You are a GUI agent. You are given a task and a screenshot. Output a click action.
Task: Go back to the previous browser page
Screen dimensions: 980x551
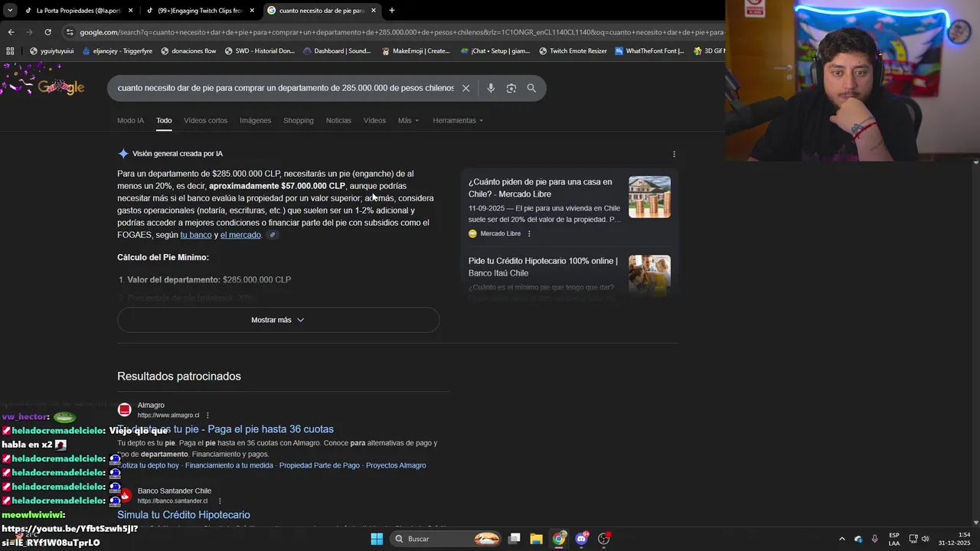11,32
